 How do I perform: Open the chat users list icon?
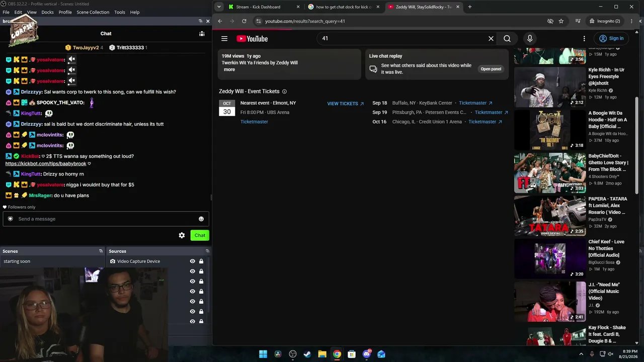(x=202, y=34)
